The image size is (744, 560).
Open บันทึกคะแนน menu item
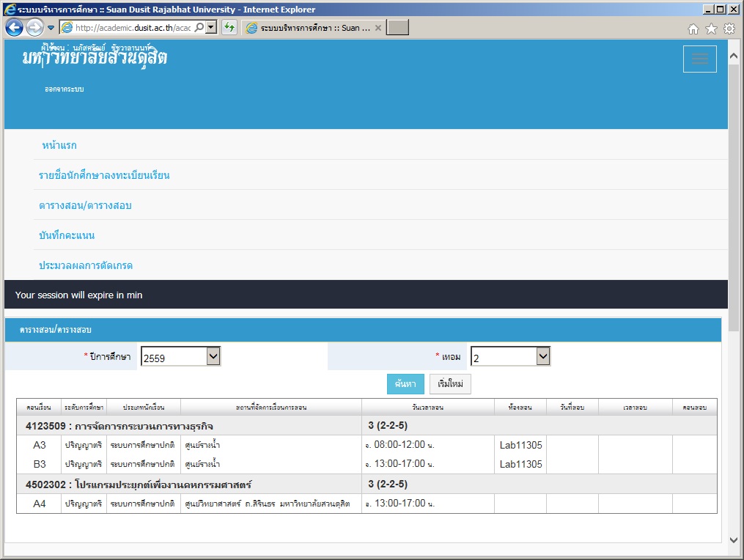67,235
